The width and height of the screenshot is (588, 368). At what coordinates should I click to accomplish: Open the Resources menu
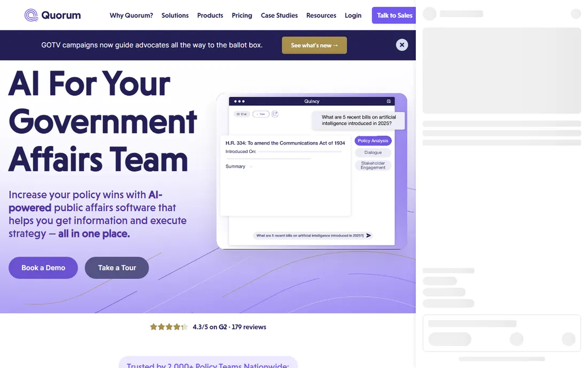coord(321,16)
